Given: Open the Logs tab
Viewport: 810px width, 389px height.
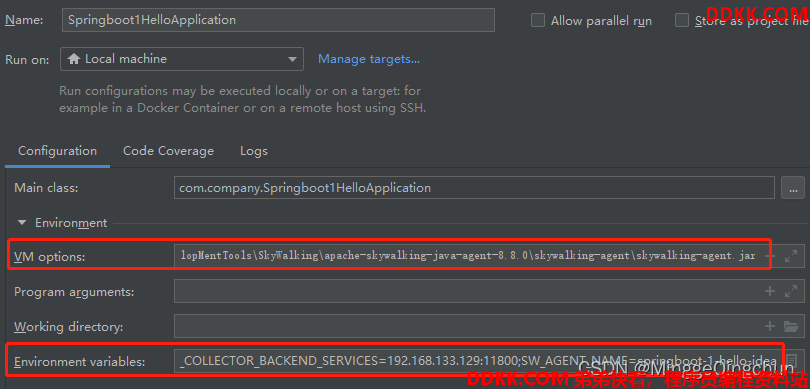Looking at the screenshot, I should click(x=254, y=151).
